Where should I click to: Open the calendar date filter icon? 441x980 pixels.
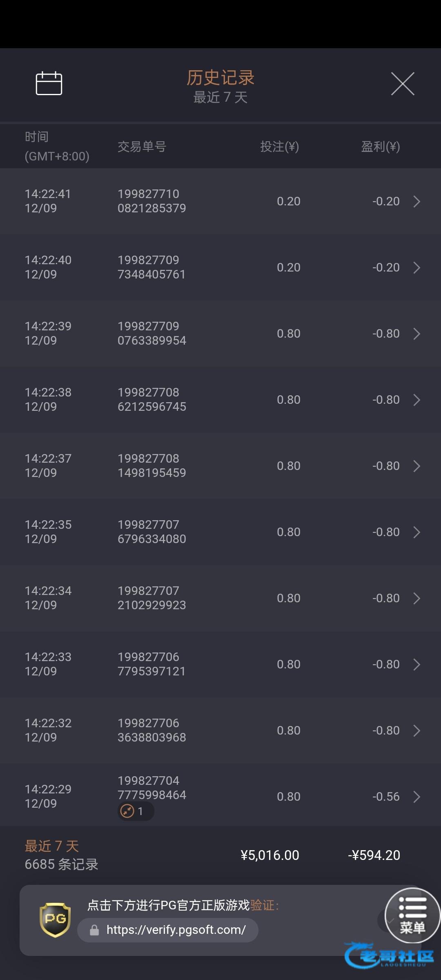[49, 83]
